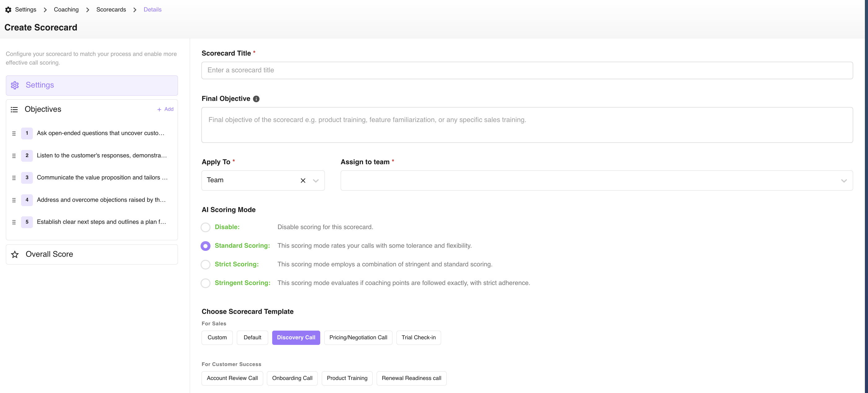868x393 pixels.
Task: Click the Overall Score star icon
Action: pos(15,254)
